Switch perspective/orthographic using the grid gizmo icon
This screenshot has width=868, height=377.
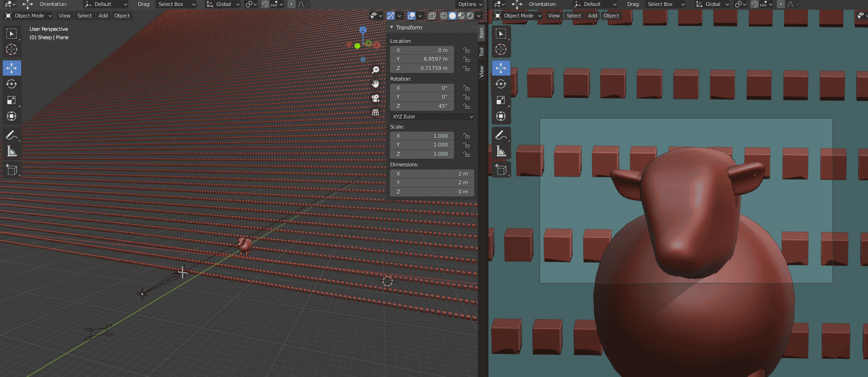[x=375, y=112]
